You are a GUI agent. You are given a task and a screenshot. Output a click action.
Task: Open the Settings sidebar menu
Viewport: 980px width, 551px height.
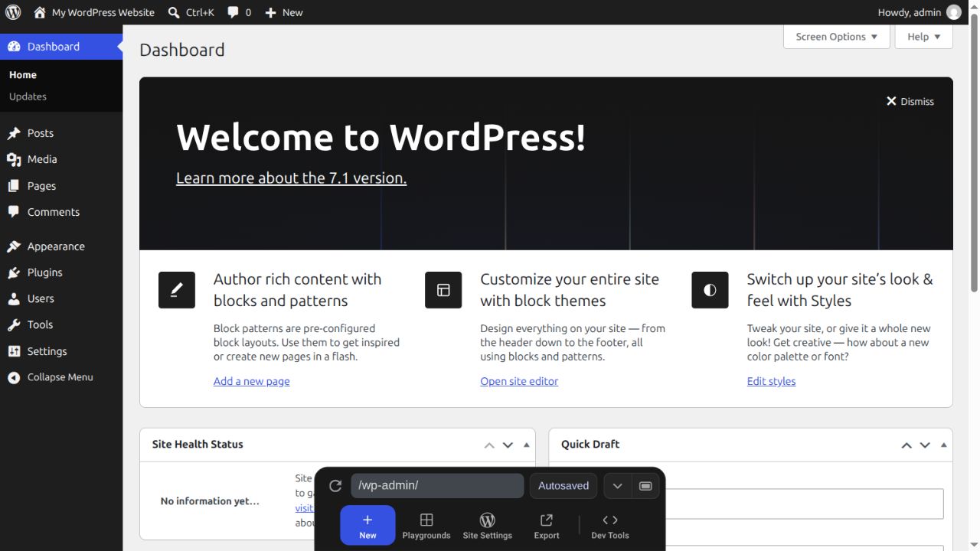61,351
